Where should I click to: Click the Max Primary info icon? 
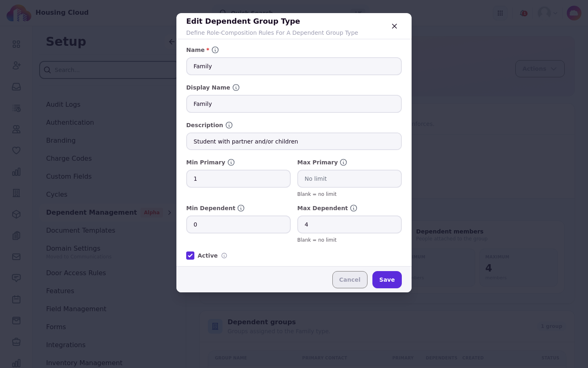point(343,162)
